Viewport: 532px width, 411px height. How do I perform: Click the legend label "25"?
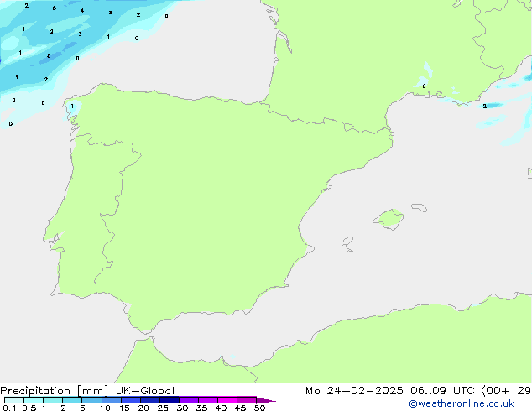tap(163, 408)
